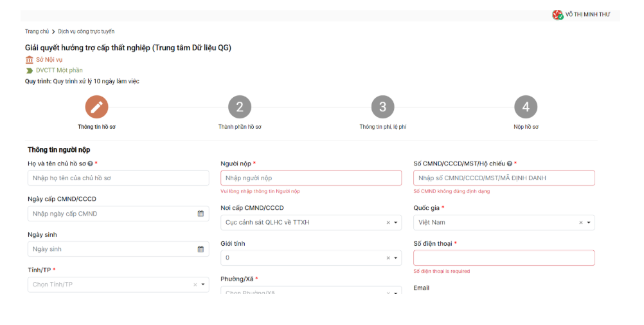Expand the Nơi cấp CMND/CCCD dropdown

(x=395, y=223)
